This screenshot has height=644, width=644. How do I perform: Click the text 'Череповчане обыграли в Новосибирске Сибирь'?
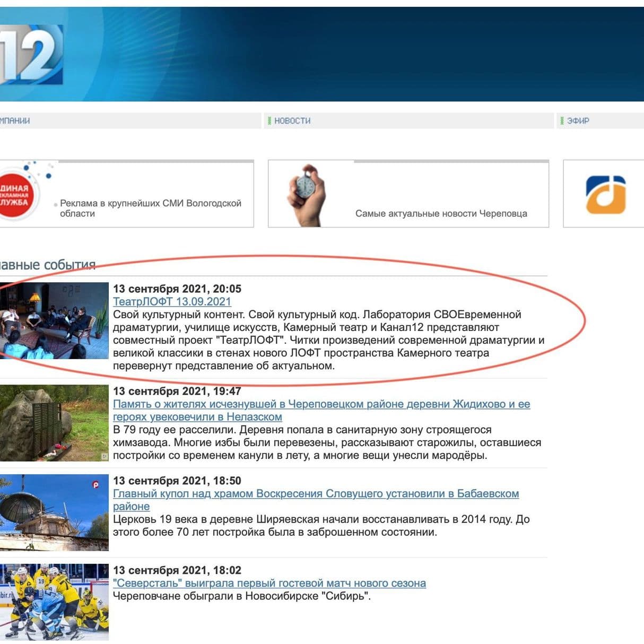(x=242, y=596)
